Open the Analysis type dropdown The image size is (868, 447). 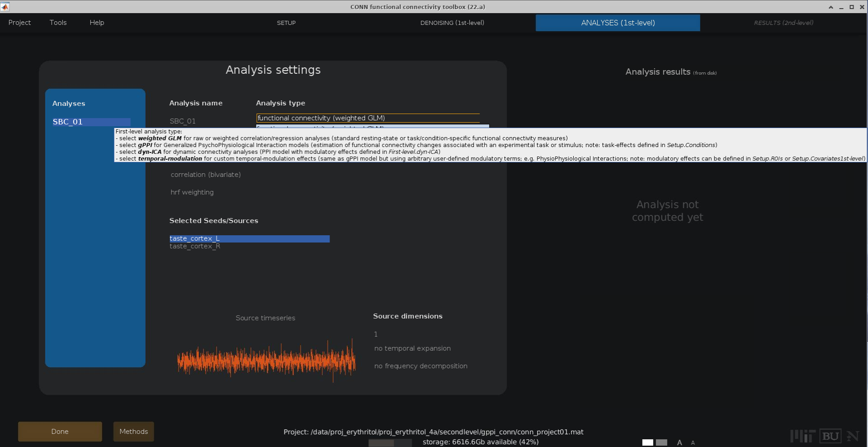click(x=368, y=118)
